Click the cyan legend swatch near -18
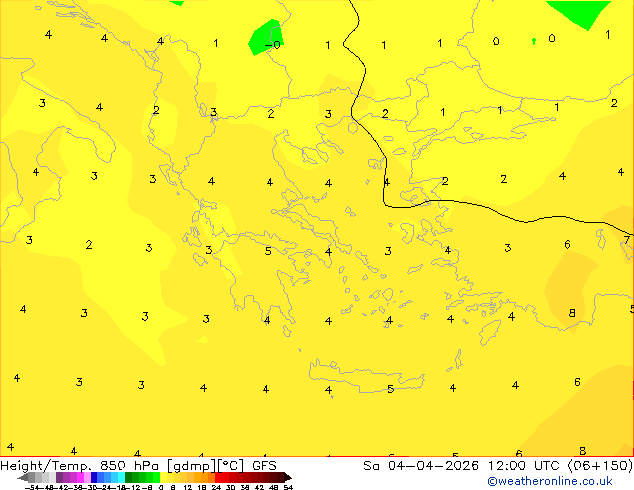 point(121,477)
